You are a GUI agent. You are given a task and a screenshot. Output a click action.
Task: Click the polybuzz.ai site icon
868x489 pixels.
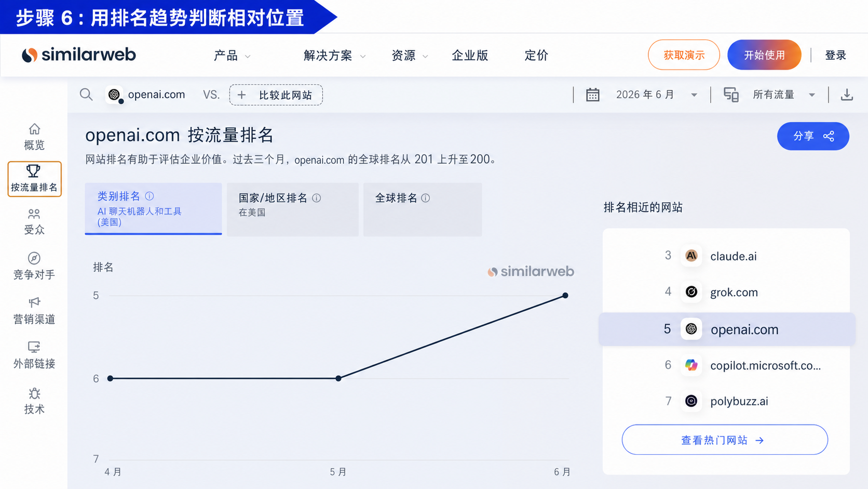tap(691, 401)
